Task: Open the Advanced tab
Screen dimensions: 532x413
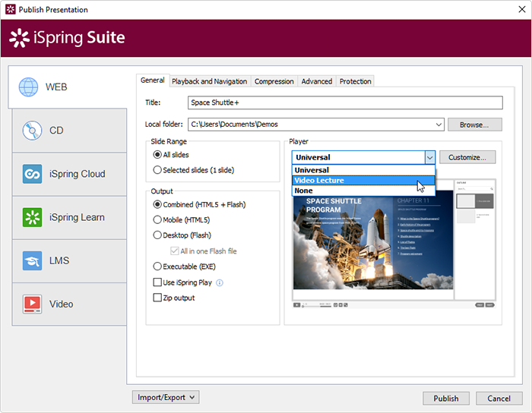Action: coord(317,82)
